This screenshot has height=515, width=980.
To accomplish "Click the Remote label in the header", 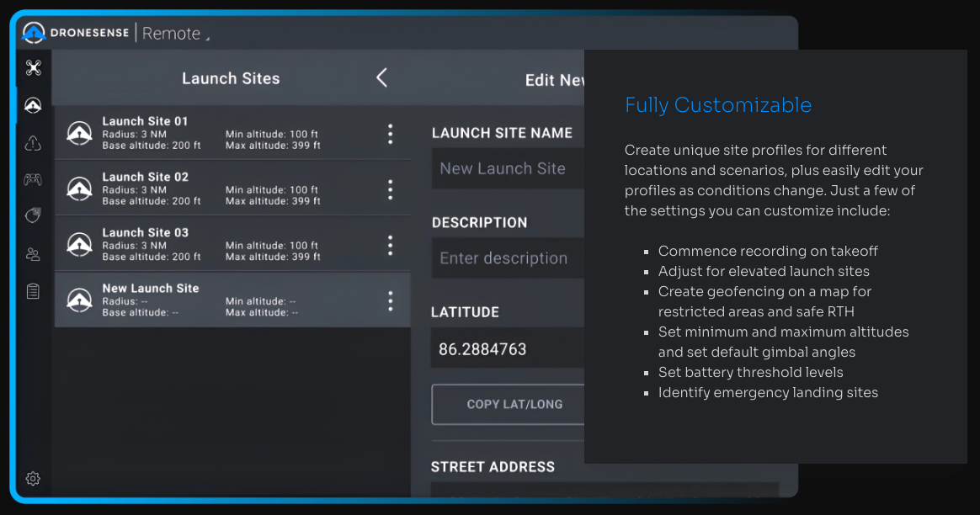I will [173, 33].
